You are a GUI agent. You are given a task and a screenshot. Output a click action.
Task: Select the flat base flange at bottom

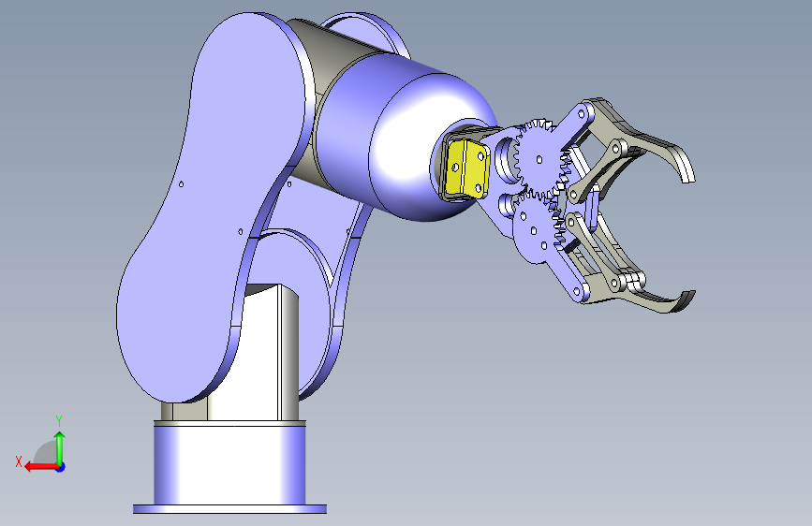[x=230, y=509]
